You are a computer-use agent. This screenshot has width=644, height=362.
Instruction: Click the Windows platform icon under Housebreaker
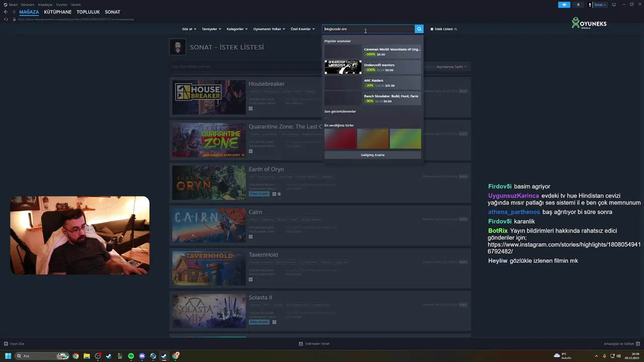click(251, 108)
